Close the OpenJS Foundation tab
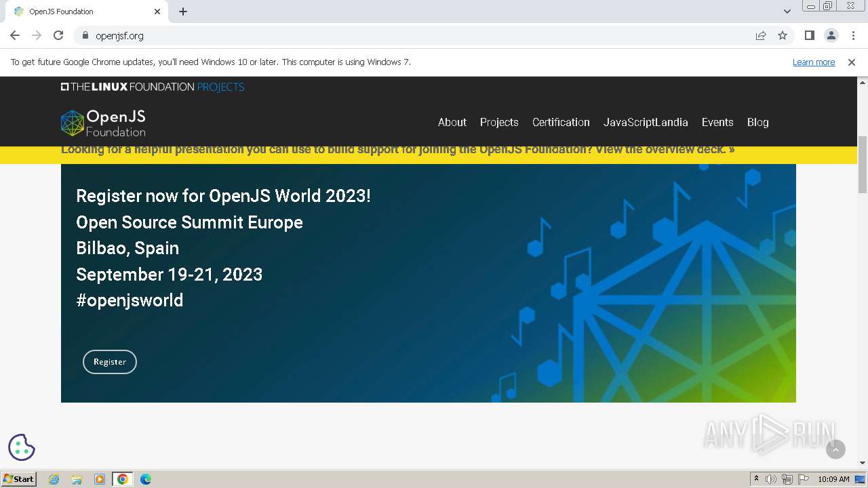Screen dimensions: 868x488 [x=157, y=12]
